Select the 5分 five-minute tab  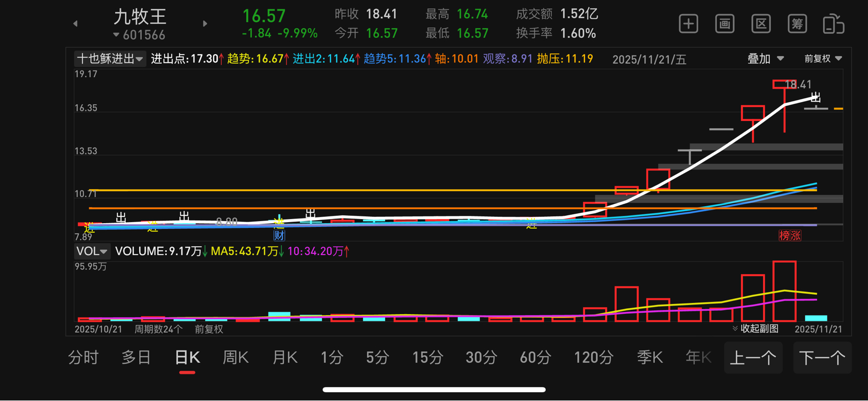pos(377,358)
